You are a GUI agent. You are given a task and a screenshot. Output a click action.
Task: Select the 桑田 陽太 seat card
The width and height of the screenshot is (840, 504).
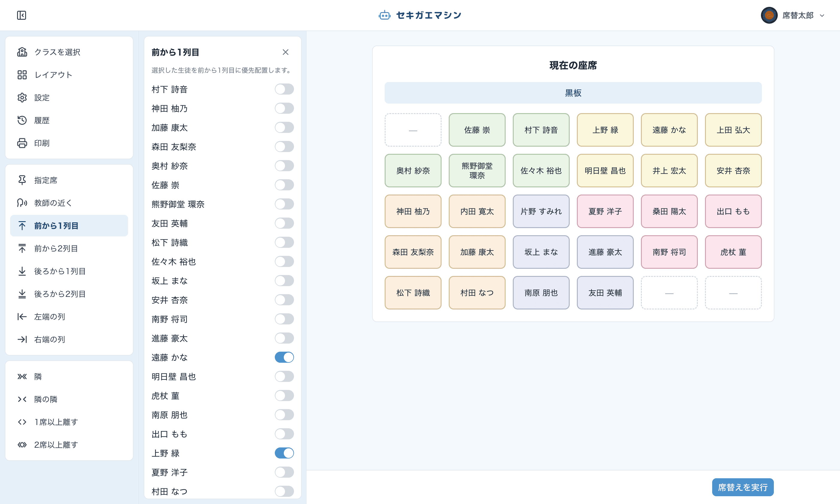pyautogui.click(x=669, y=211)
